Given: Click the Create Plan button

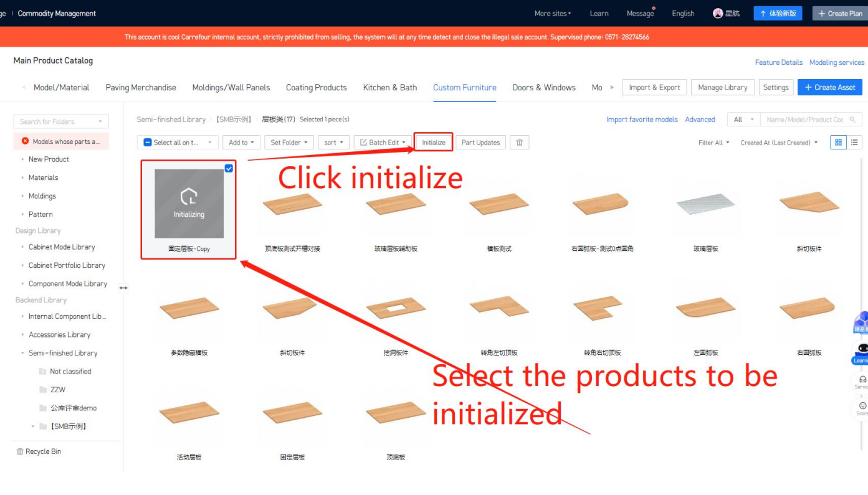Looking at the screenshot, I should point(840,13).
